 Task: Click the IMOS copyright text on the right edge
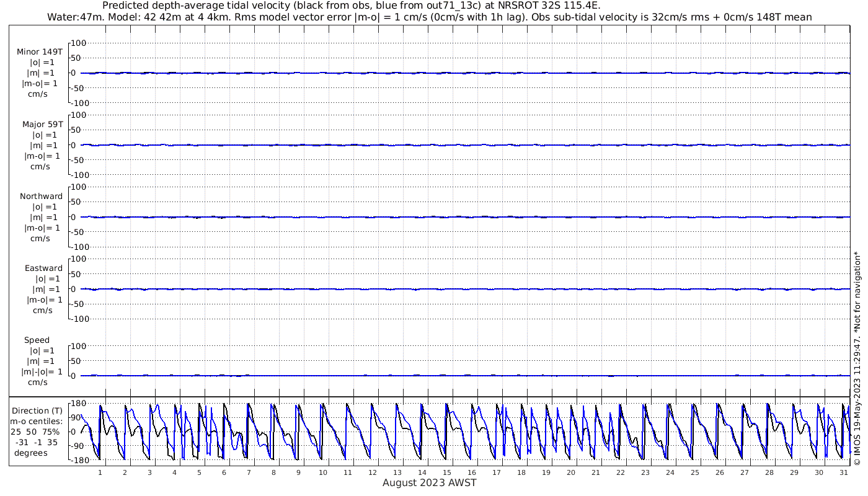[x=857, y=358]
